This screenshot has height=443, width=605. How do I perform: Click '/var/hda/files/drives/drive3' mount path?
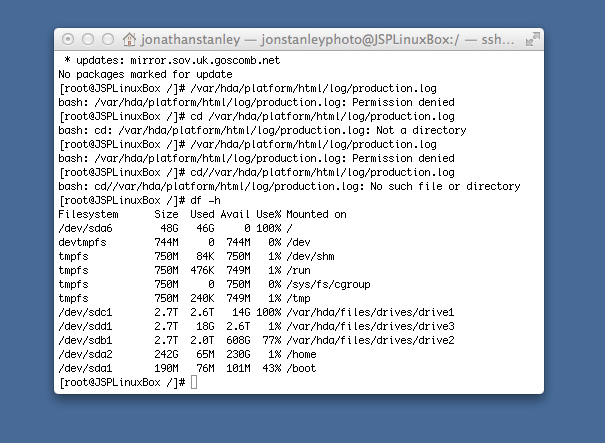(370, 326)
